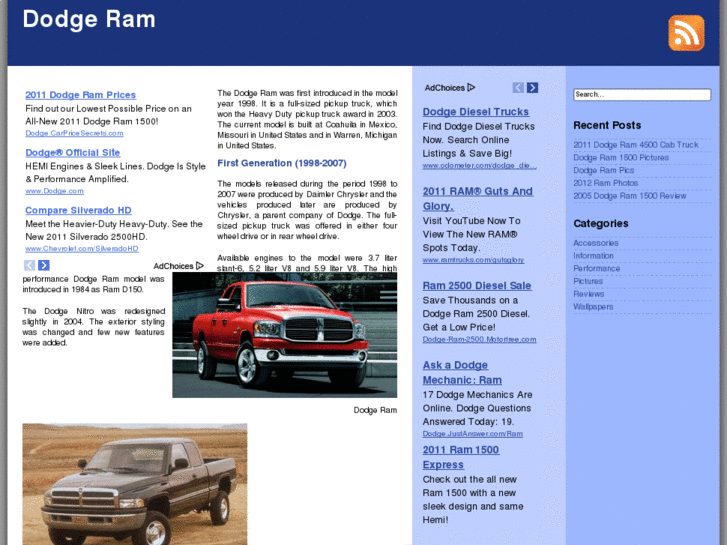
Task: Open Dodge Diesel Trucks ad
Action: [476, 112]
